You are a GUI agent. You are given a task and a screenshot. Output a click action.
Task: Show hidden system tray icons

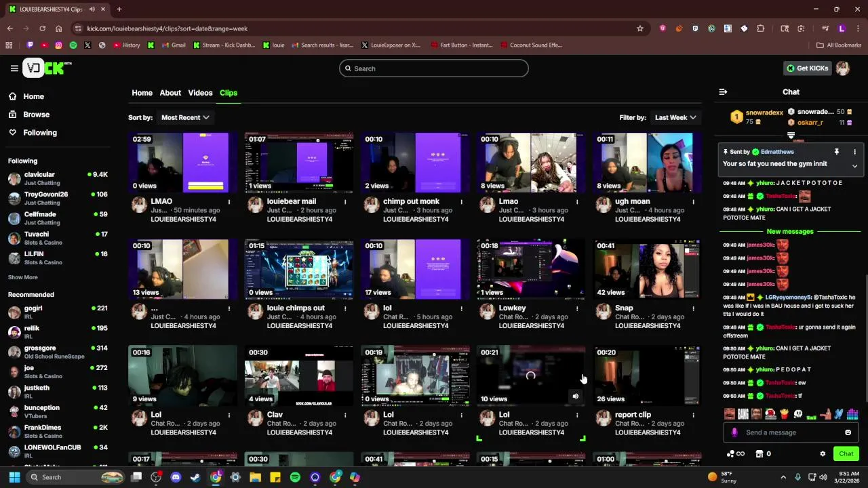click(783, 477)
